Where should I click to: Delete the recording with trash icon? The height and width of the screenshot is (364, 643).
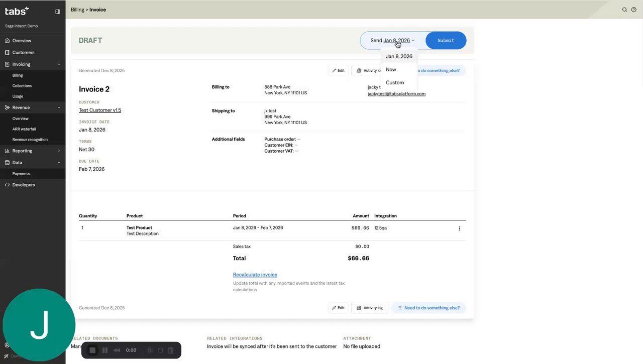[x=171, y=350]
